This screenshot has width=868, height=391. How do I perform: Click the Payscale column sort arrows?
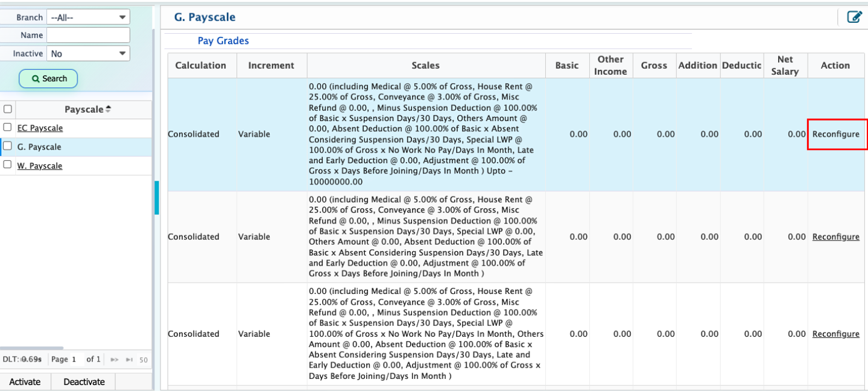pos(109,109)
